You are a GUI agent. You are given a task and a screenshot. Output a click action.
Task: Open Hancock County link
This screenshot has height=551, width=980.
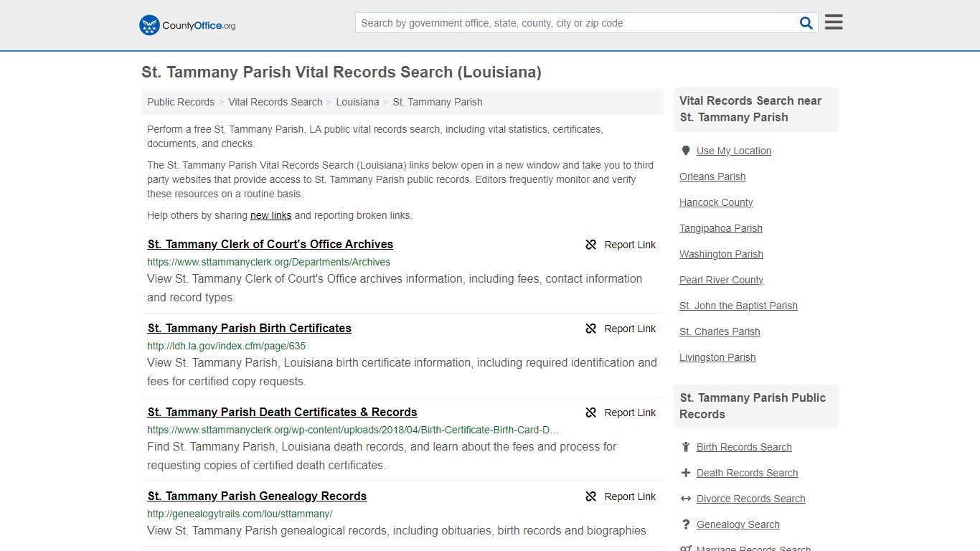(716, 202)
